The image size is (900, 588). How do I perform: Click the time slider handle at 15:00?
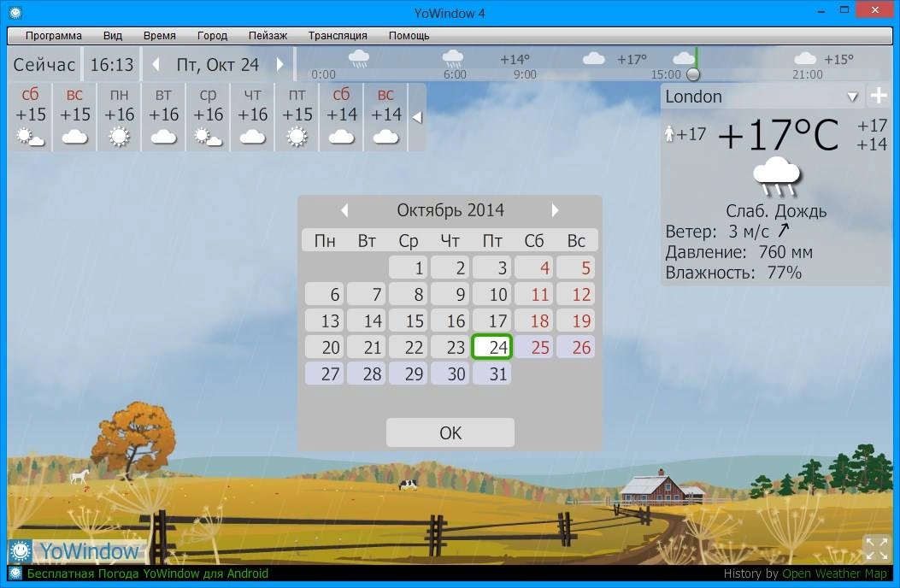click(x=693, y=74)
